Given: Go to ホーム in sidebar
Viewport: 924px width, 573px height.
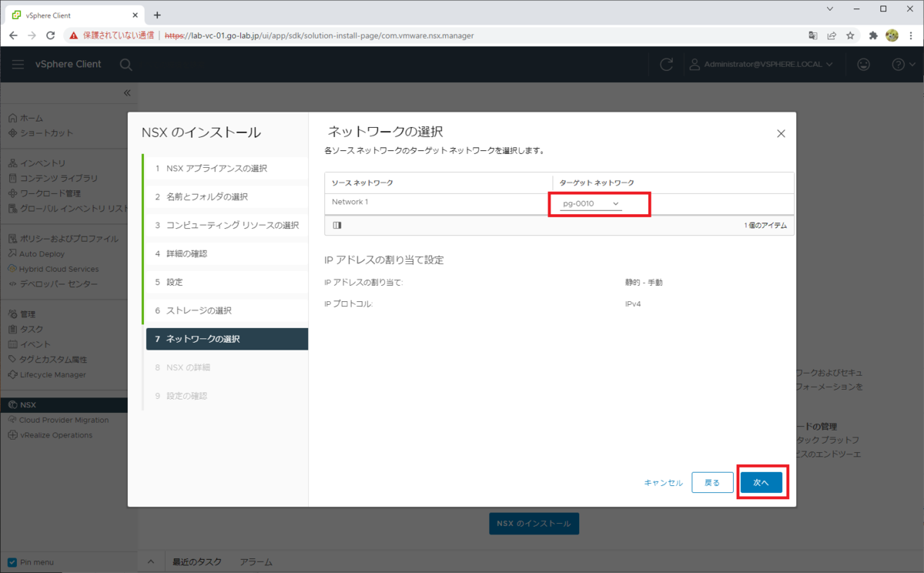Looking at the screenshot, I should point(25,118).
